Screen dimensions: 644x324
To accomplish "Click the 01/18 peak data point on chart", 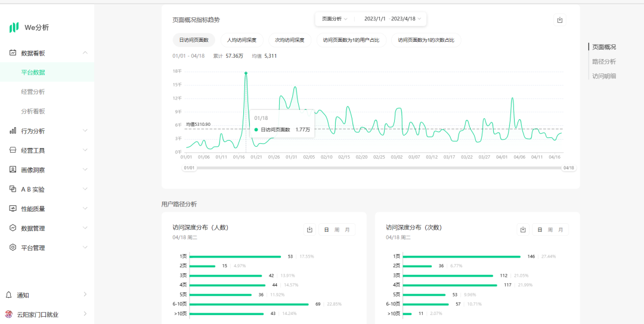I will [x=246, y=73].
